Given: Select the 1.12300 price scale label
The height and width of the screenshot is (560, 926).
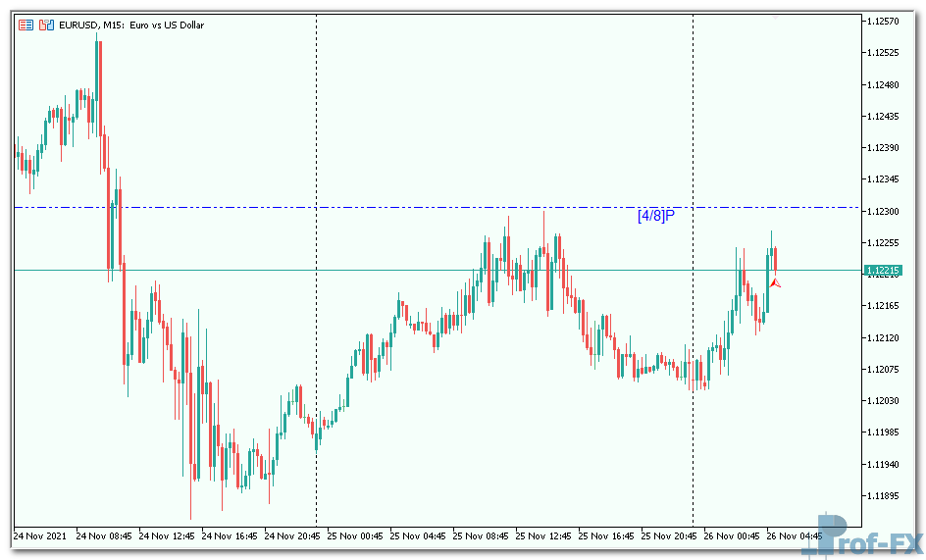Looking at the screenshot, I should [886, 211].
